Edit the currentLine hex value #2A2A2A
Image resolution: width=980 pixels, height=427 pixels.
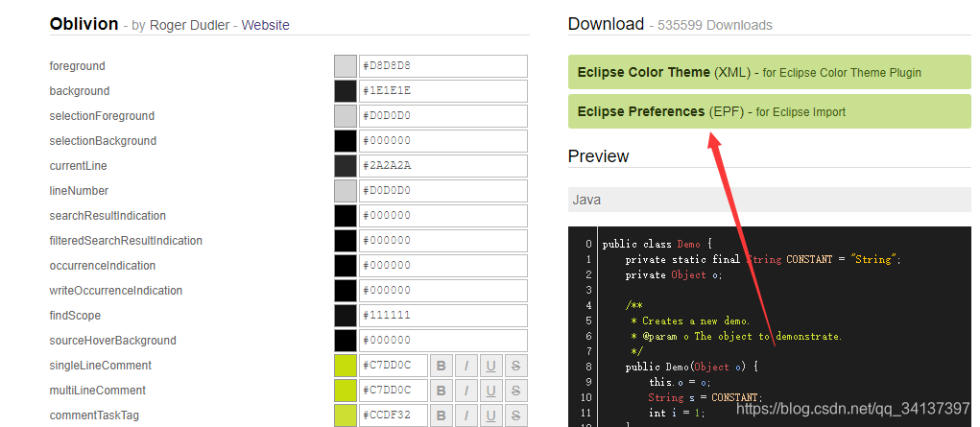point(443,166)
